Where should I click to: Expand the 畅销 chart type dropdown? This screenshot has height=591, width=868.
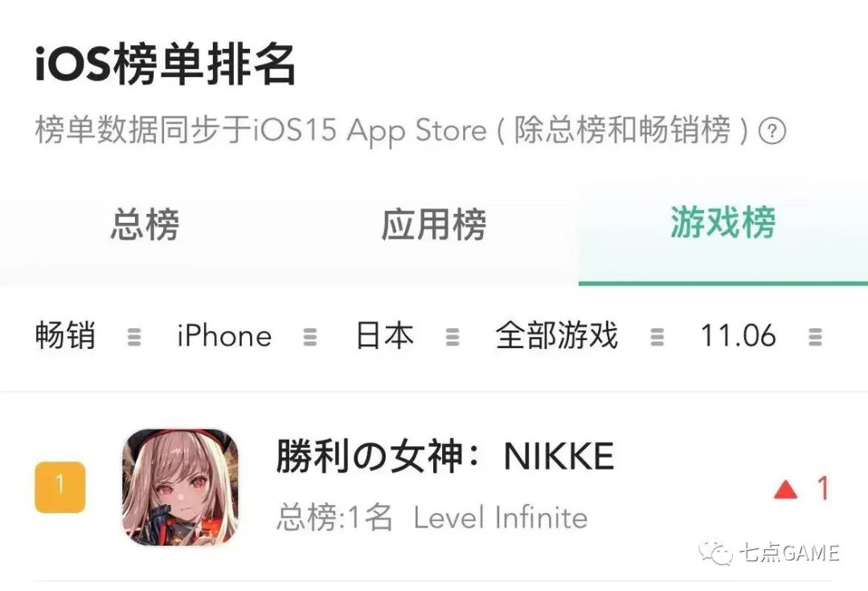click(65, 335)
